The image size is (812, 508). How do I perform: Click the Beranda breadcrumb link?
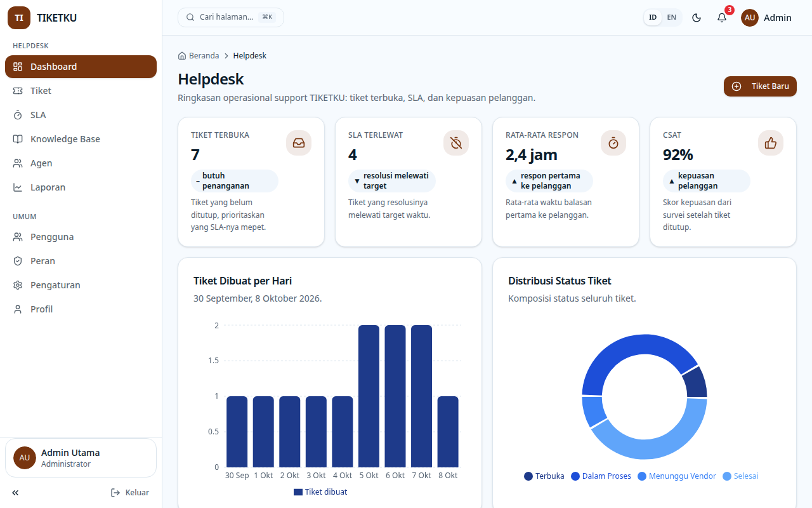coord(199,56)
